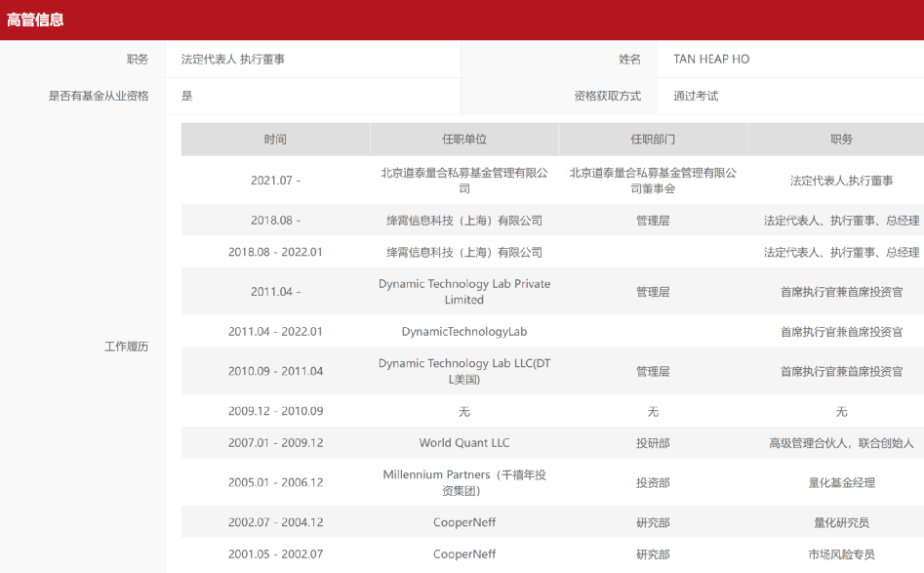Click the World Quant LLC entry
This screenshot has height=573, width=924.
[x=463, y=442]
